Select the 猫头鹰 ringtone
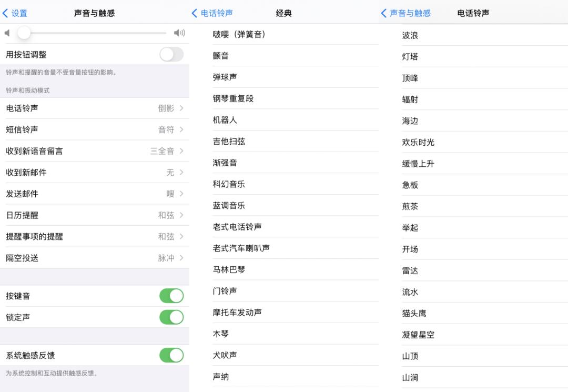The width and height of the screenshot is (568, 392). (473, 313)
